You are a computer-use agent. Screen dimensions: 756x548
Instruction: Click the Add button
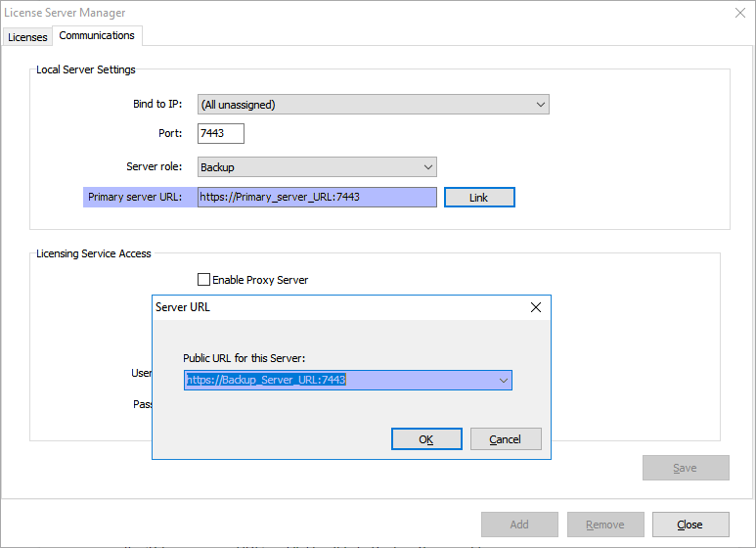[519, 525]
